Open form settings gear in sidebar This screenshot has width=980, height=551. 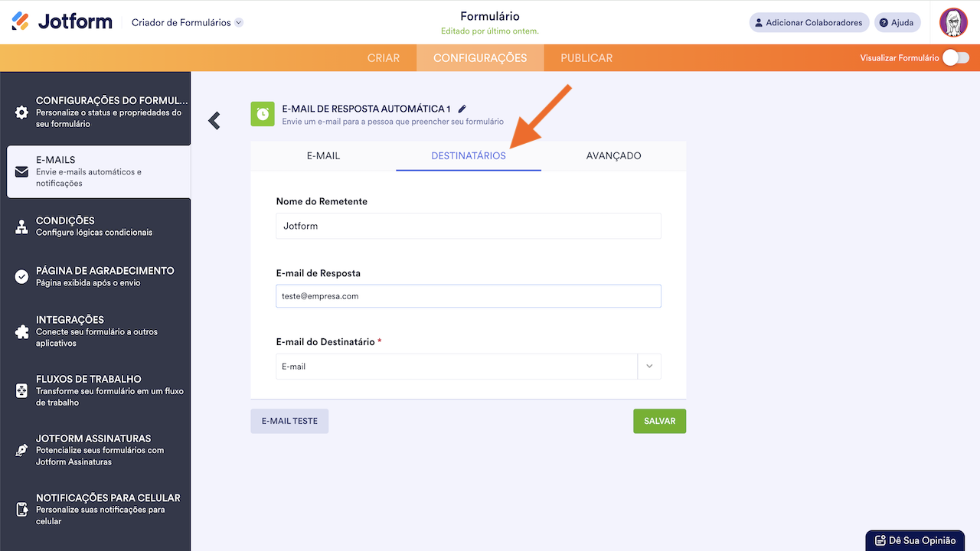point(21,112)
